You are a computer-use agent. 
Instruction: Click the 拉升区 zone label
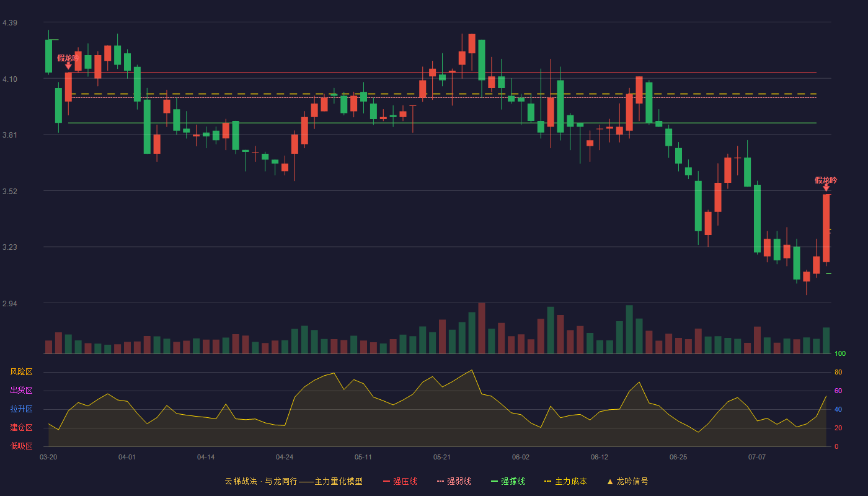21,409
